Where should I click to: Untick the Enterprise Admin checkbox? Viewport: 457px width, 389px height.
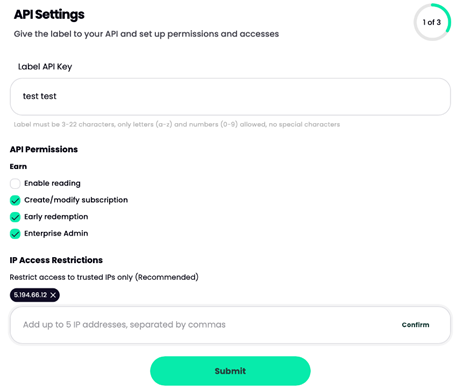(x=15, y=234)
